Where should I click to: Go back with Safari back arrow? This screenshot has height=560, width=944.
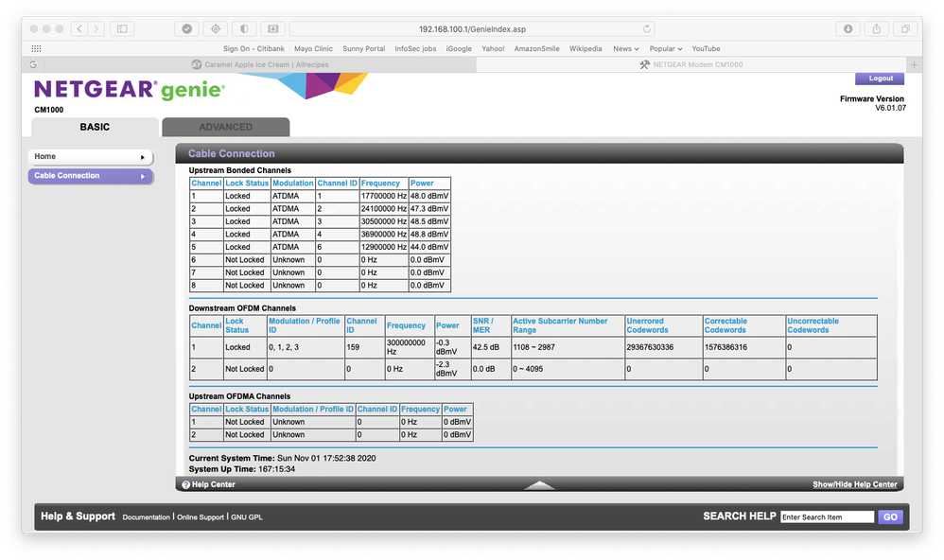tap(79, 29)
